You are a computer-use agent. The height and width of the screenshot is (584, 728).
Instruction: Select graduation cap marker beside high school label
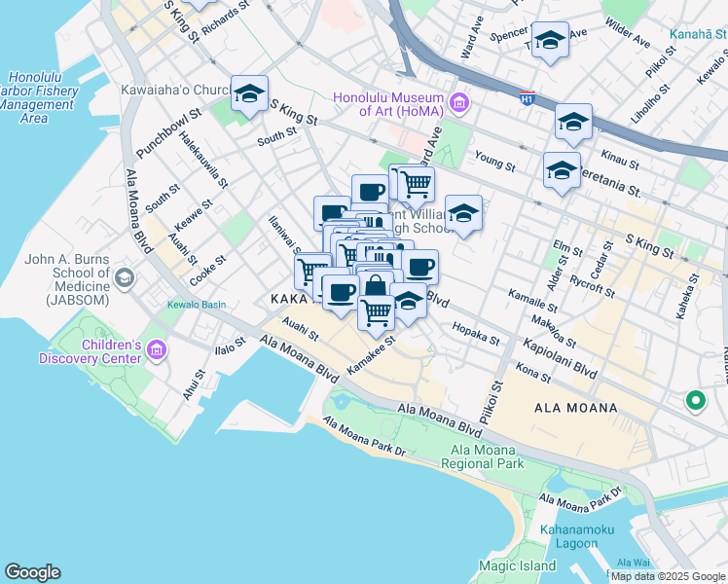[x=463, y=214]
